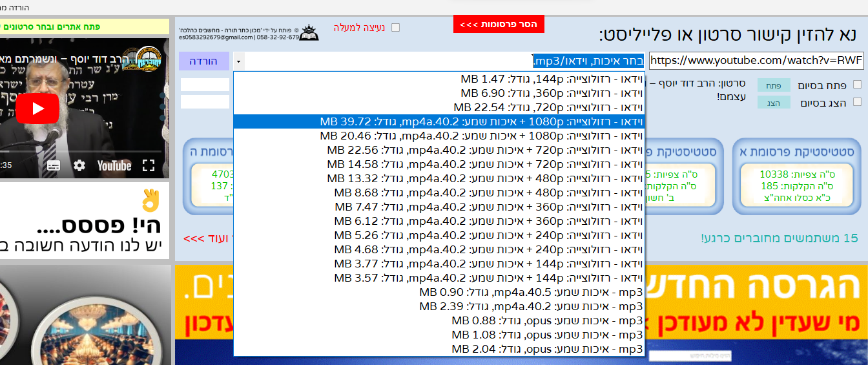This screenshot has width=868, height=365.
Task: Click the הורדה download button
Action: click(x=203, y=61)
